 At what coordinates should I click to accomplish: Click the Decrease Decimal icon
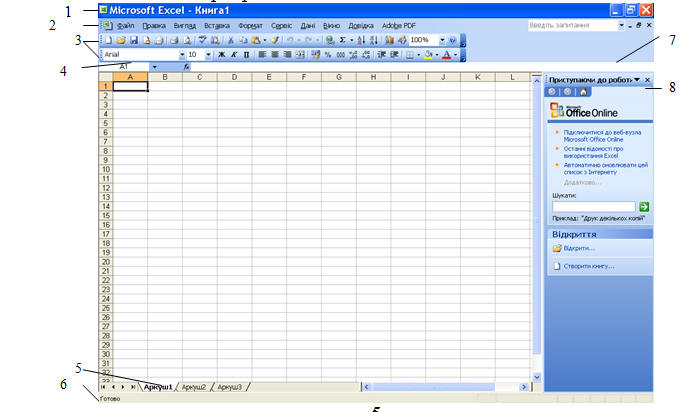(x=366, y=54)
